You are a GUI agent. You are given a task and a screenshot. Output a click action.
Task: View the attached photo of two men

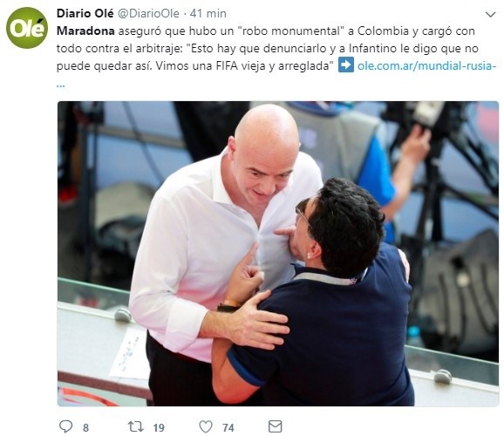(x=278, y=254)
